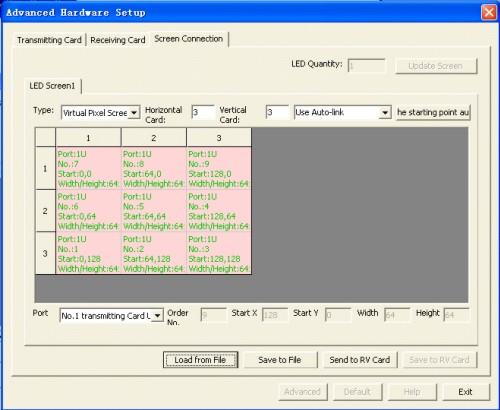The width and height of the screenshot is (500, 410).
Task: Click Save to File button
Action: pyautogui.click(x=280, y=360)
